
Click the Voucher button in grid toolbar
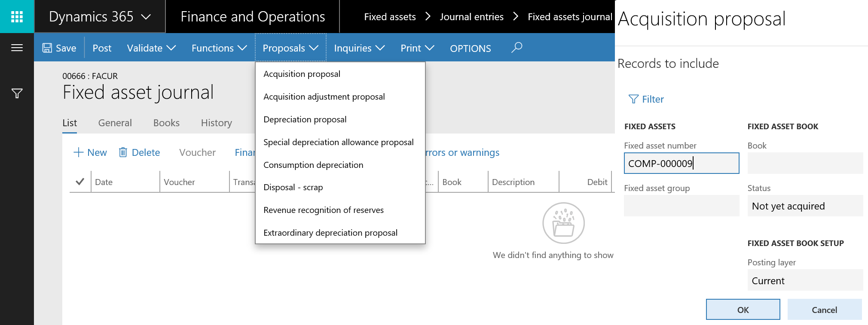click(x=197, y=152)
